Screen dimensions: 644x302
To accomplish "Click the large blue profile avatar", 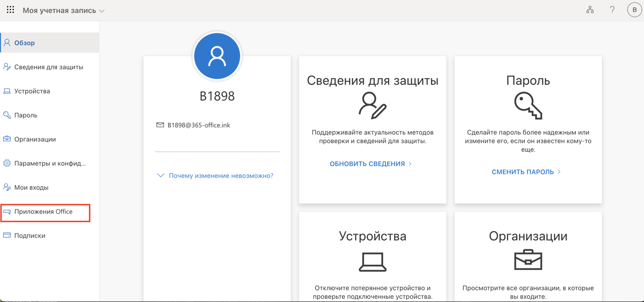I will (x=217, y=56).
